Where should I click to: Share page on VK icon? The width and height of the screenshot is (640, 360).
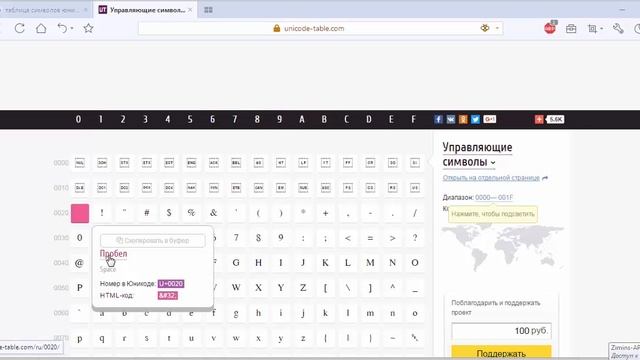click(451, 119)
